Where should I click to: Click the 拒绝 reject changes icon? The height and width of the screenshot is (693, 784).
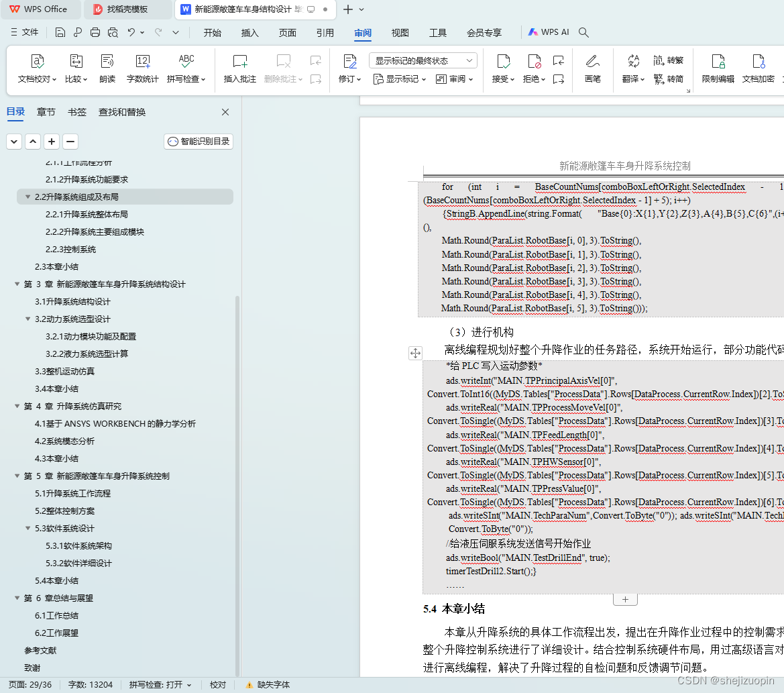534,68
